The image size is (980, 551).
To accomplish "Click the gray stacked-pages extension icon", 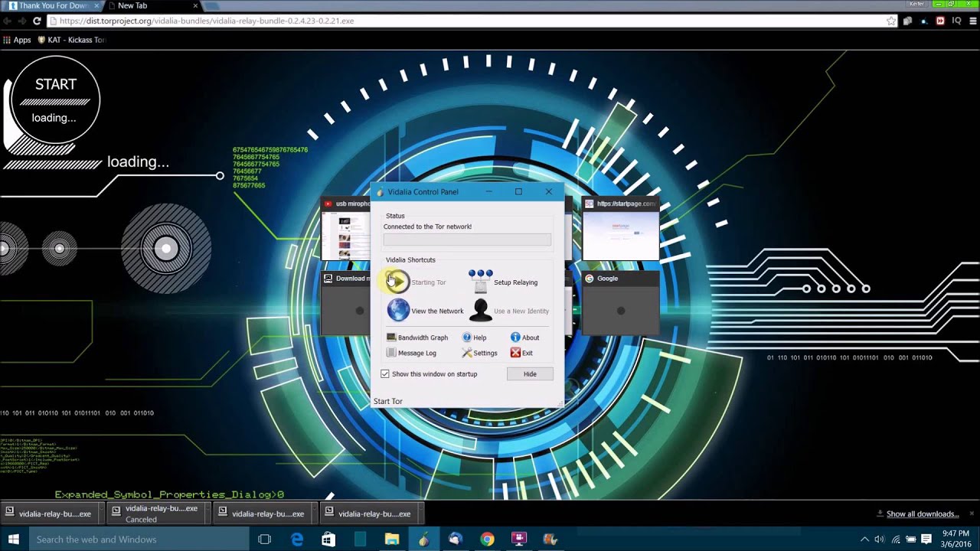I will tap(907, 21).
